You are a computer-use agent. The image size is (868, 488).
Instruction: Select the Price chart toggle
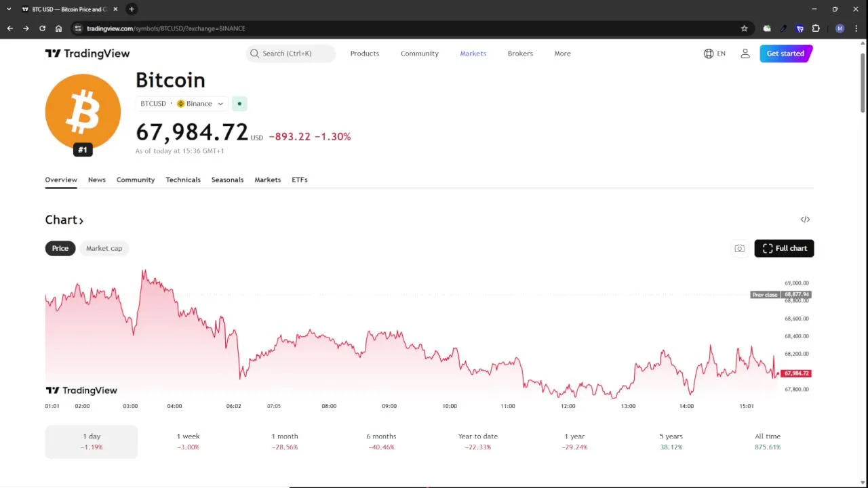click(x=60, y=248)
